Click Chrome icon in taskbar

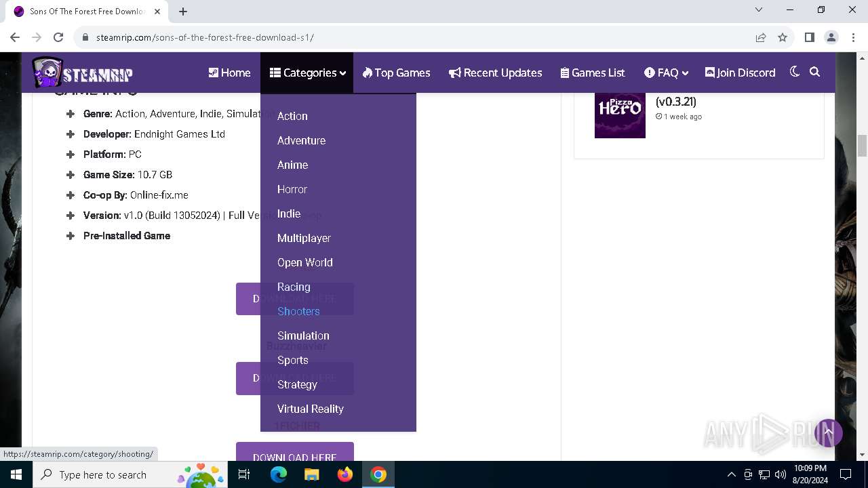coord(378,474)
